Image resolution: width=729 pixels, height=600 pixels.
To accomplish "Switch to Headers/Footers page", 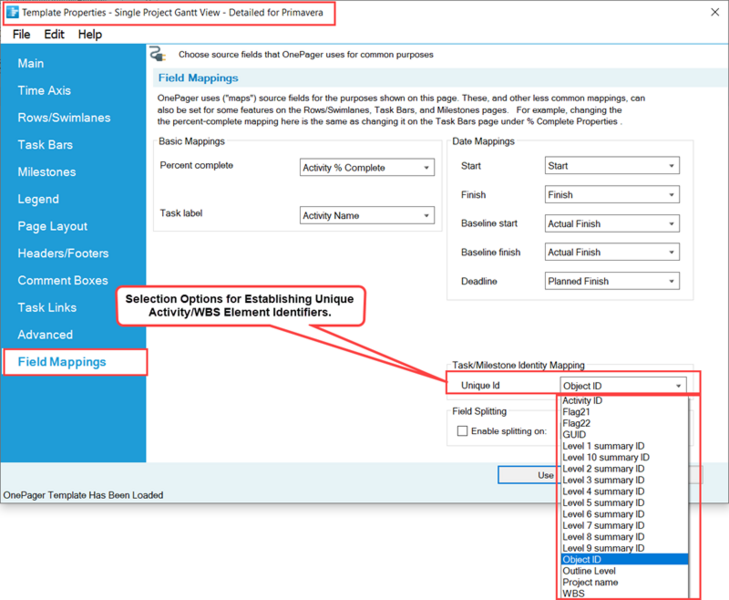I will click(63, 253).
